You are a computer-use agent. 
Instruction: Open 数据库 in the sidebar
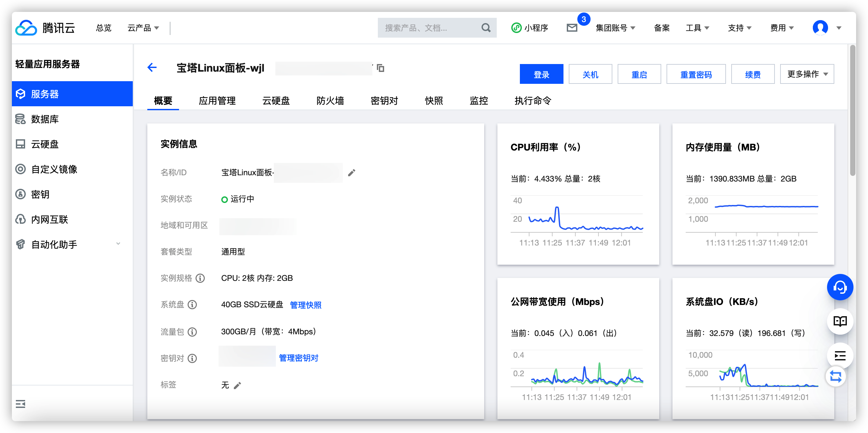click(x=72, y=119)
